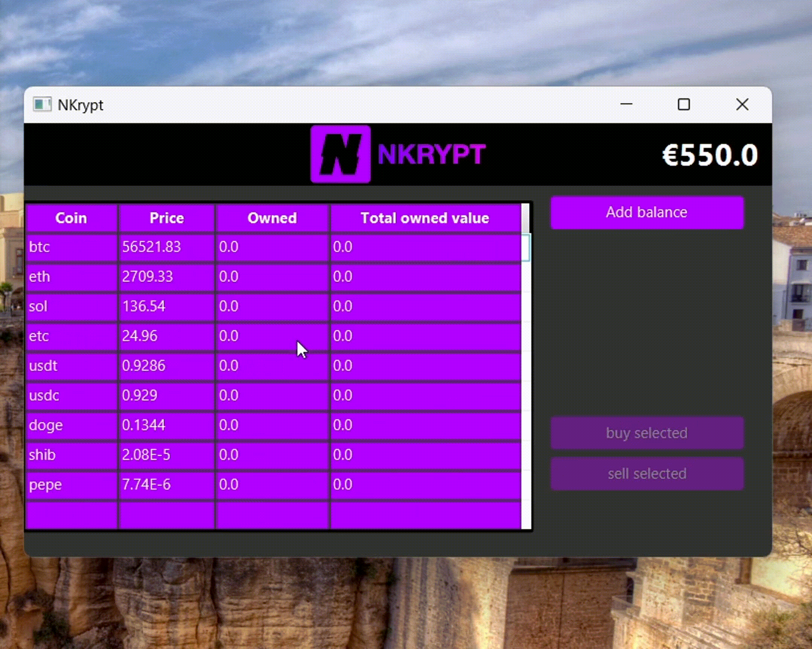Select the btc row in table
Screen dimensions: 812x649
[71, 247]
